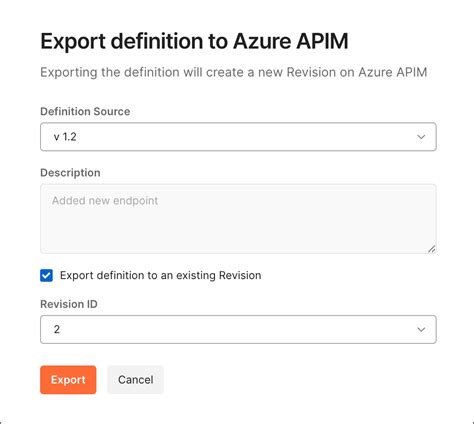Click the chevron arrow in Definition Source field

point(421,137)
